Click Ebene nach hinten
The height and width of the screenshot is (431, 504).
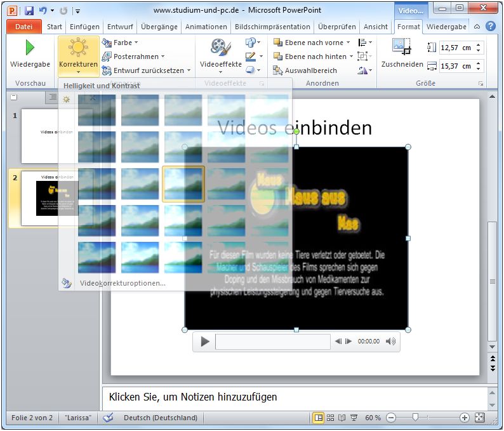tap(310, 56)
